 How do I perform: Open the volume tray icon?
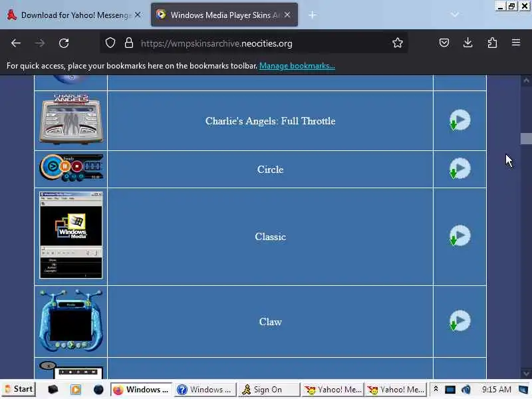(466, 390)
